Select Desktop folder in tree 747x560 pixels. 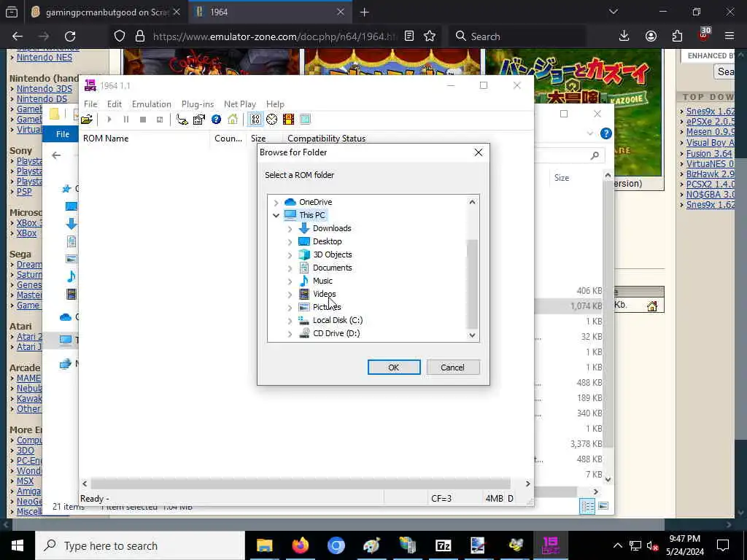coord(328,241)
